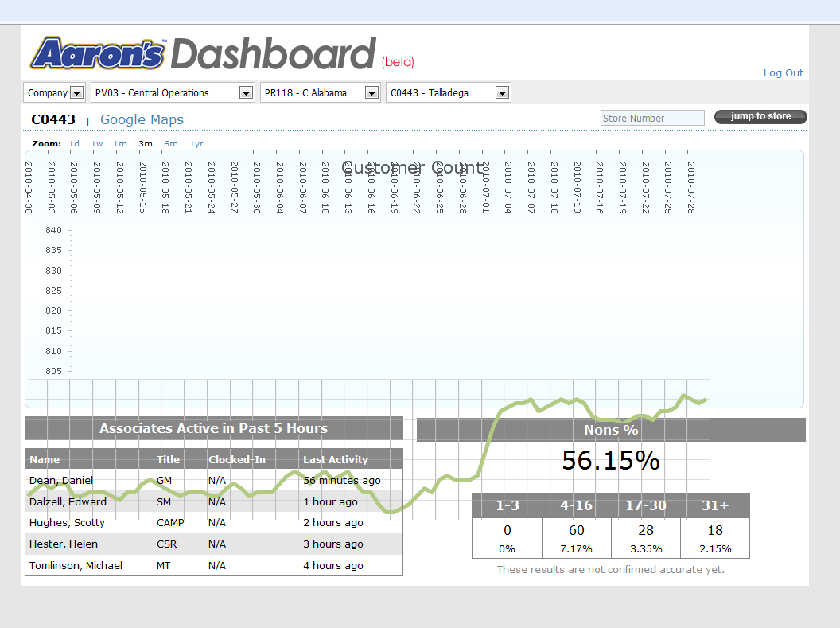The image size is (840, 628).
Task: Click the 4-16 column header
Action: (577, 505)
